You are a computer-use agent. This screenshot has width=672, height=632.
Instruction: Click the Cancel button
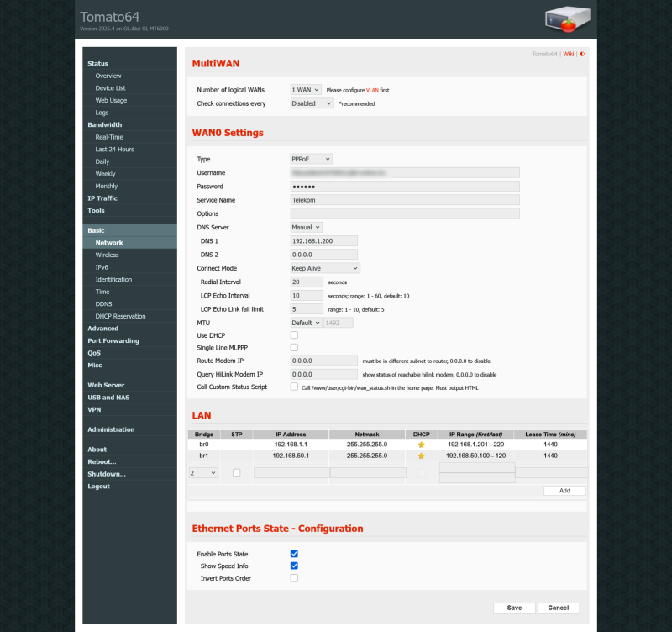(x=558, y=608)
